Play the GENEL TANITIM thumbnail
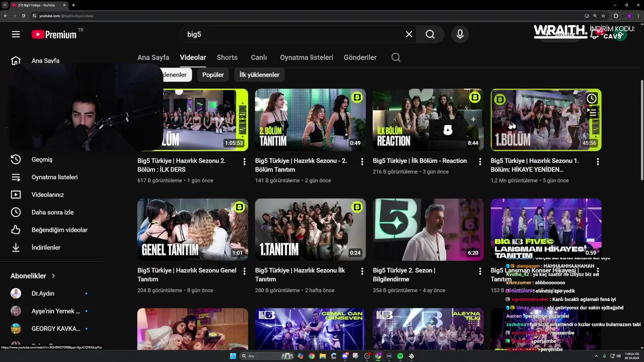 (193, 229)
